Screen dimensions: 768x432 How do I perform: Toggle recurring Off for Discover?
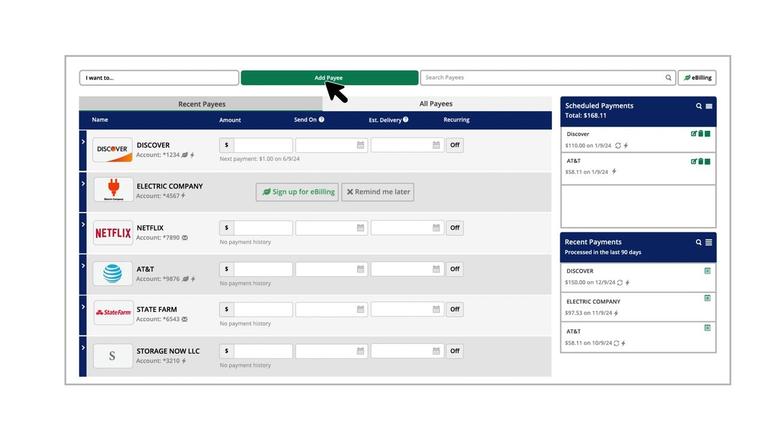[x=455, y=145]
